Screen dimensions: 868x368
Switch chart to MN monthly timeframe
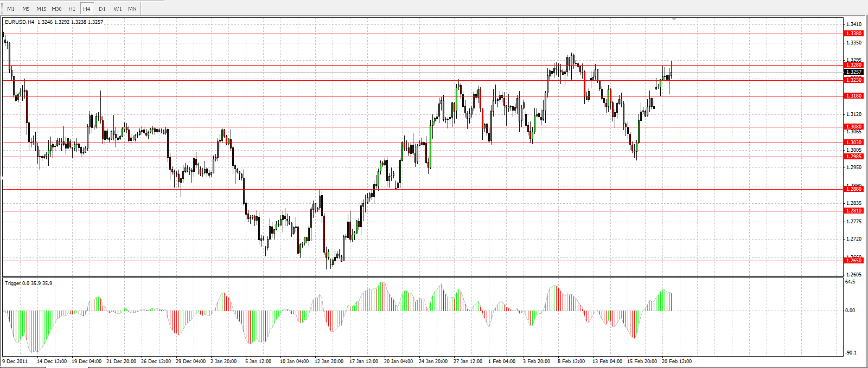coord(132,9)
